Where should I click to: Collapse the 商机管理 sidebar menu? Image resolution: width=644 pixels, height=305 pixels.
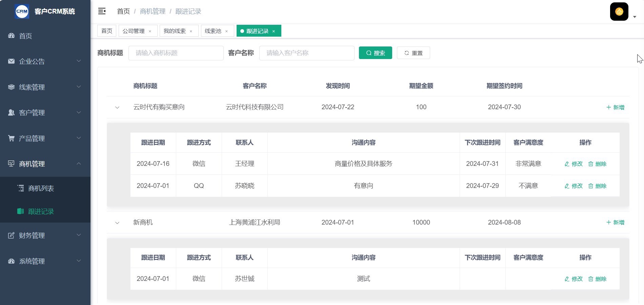(45, 164)
